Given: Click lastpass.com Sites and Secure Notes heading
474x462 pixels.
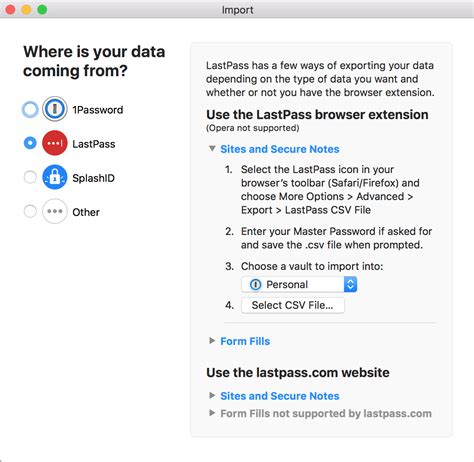Looking at the screenshot, I should pyautogui.click(x=280, y=396).
